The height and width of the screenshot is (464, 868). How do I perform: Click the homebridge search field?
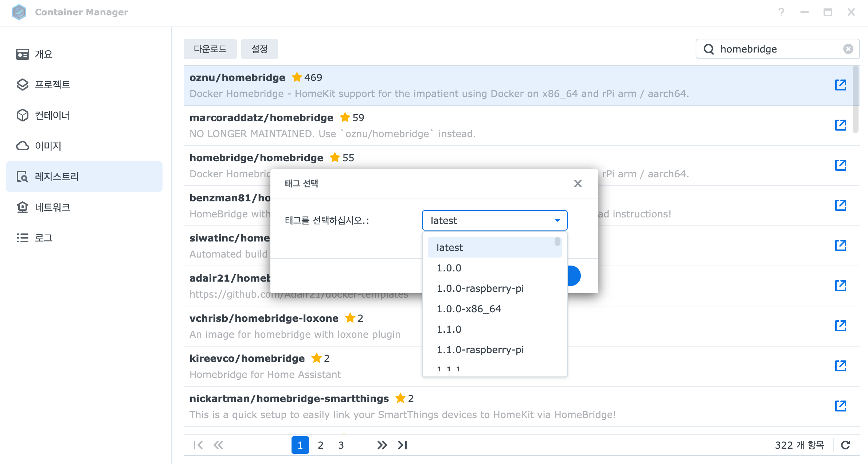(778, 49)
